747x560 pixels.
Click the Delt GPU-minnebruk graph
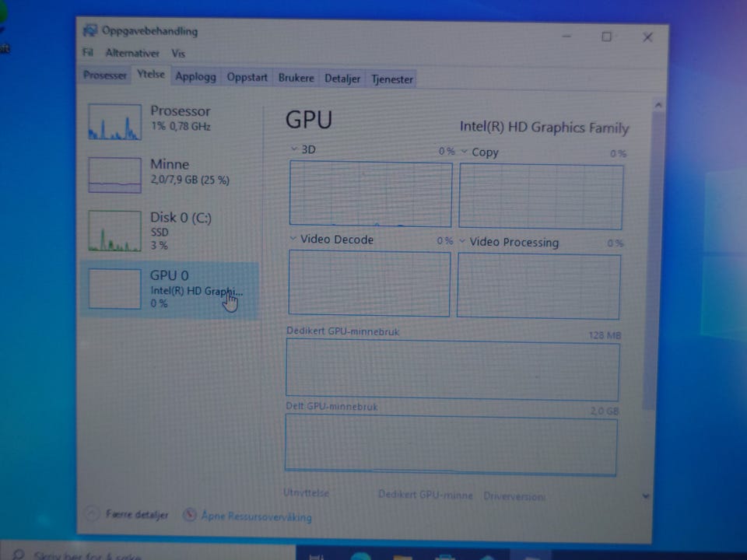[x=451, y=445]
